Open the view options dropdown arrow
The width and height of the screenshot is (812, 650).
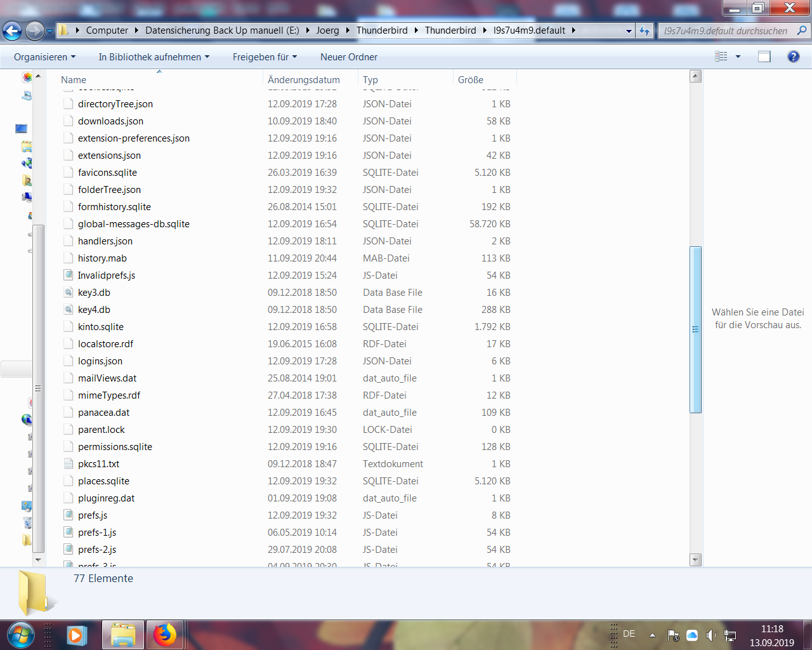pos(738,56)
